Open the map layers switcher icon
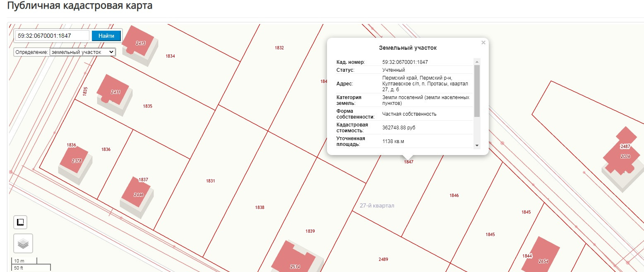The height and width of the screenshot is (272, 644). [x=23, y=243]
